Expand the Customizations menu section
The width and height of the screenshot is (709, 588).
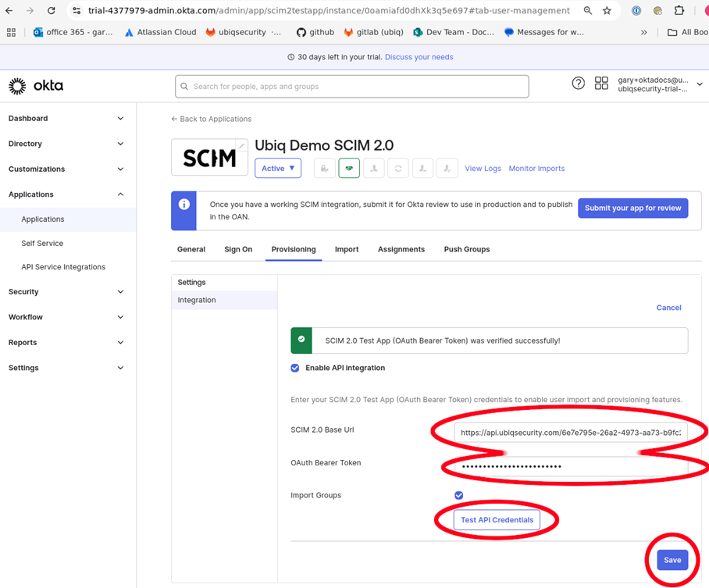(x=66, y=169)
